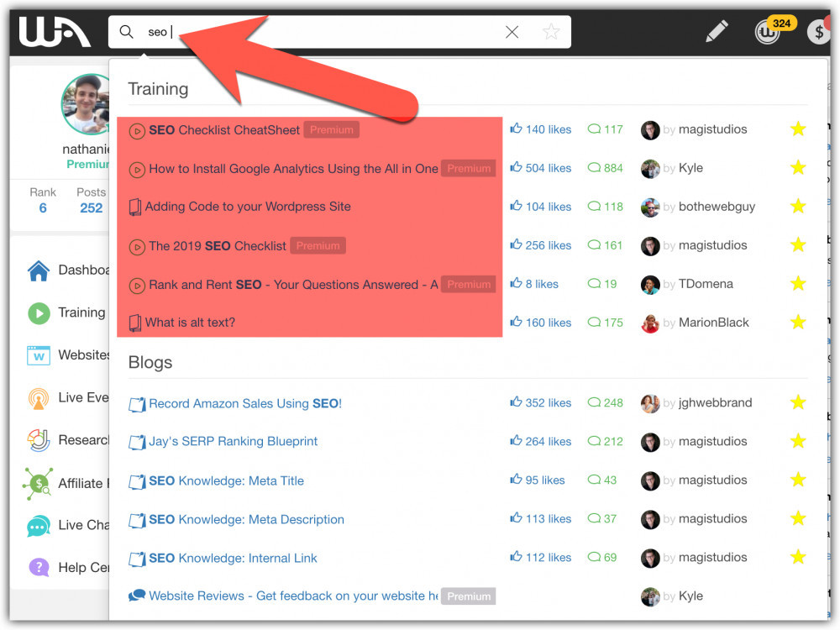
Task: Click the Wealthy Affiliate logo
Action: pos(55,32)
